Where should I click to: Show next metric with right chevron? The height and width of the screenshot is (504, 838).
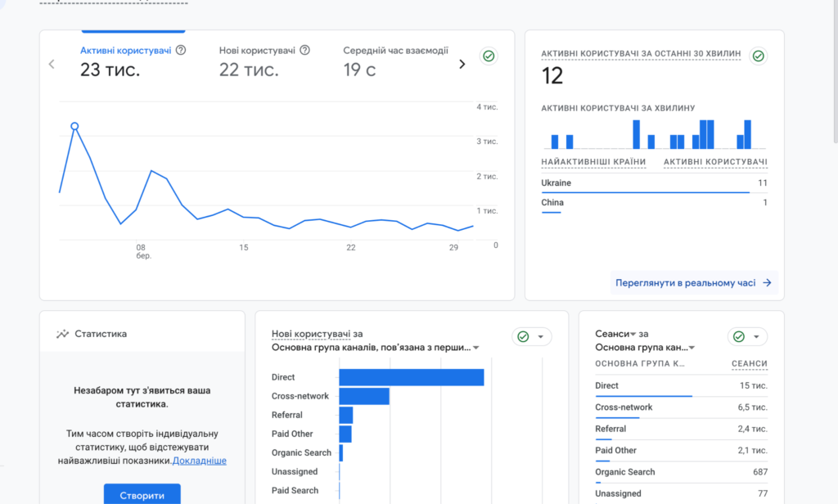[462, 64]
